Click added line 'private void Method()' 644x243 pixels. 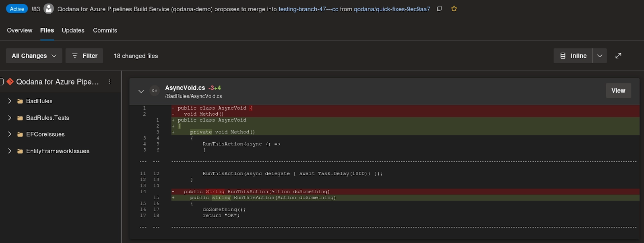click(405, 132)
